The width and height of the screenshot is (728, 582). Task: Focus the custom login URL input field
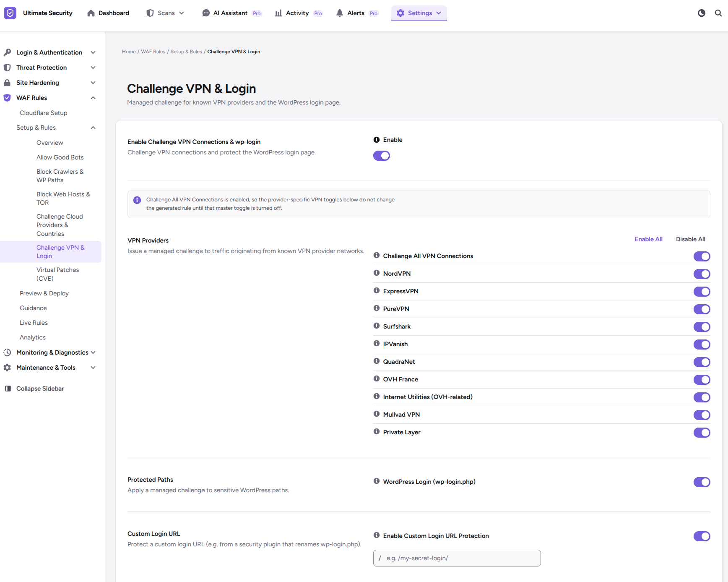coord(457,558)
